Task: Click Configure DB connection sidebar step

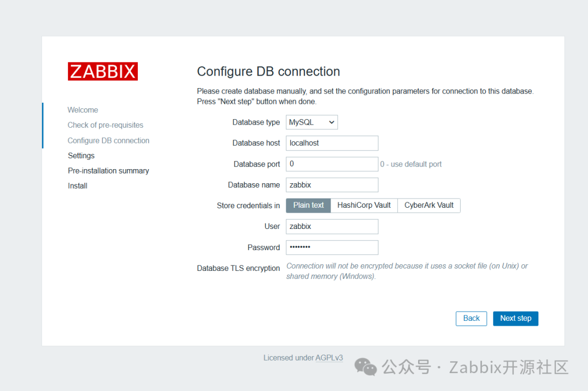Action: pos(108,140)
